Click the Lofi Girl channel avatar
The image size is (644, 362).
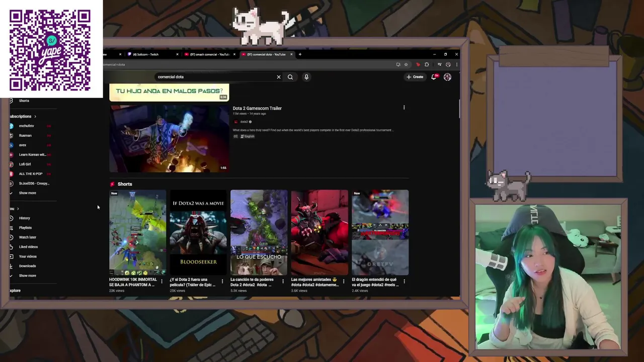(x=11, y=164)
